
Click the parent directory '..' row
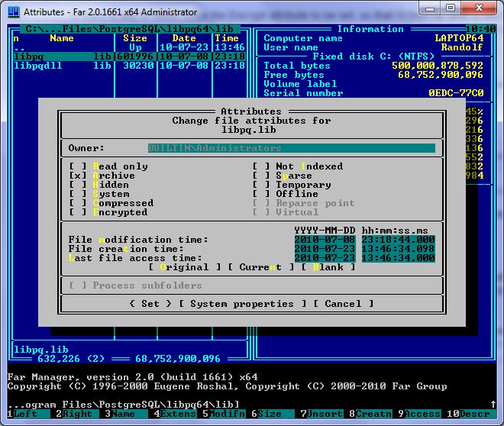point(130,47)
